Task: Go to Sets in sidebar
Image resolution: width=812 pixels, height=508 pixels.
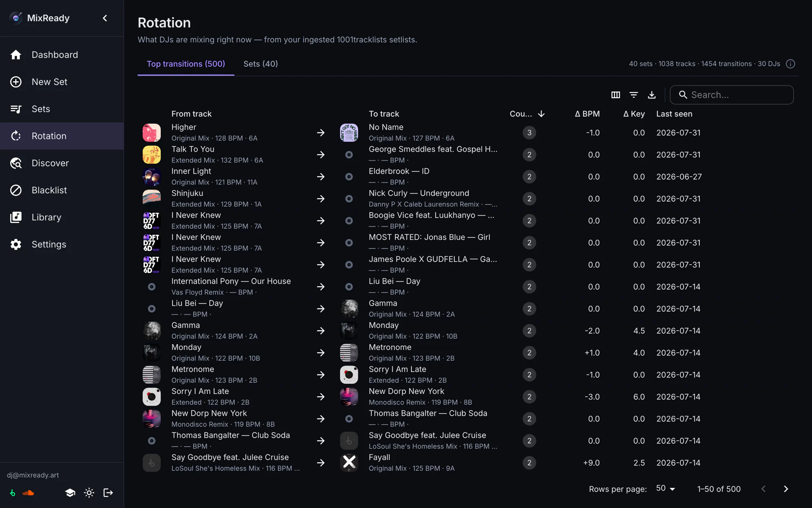Action: pos(62,109)
